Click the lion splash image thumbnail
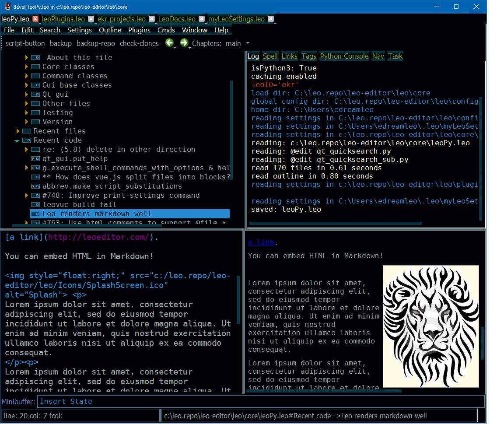The image size is (504, 424). [x=430, y=326]
